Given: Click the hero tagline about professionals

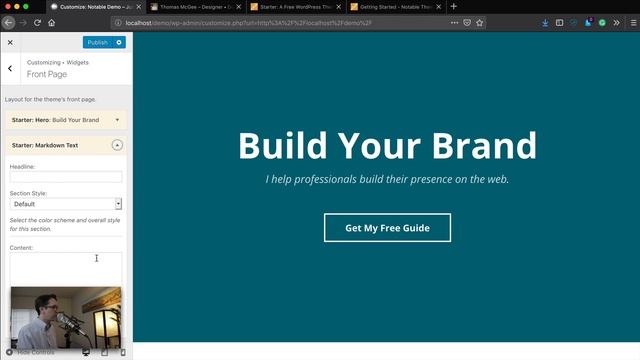Looking at the screenshot, I should (x=387, y=179).
